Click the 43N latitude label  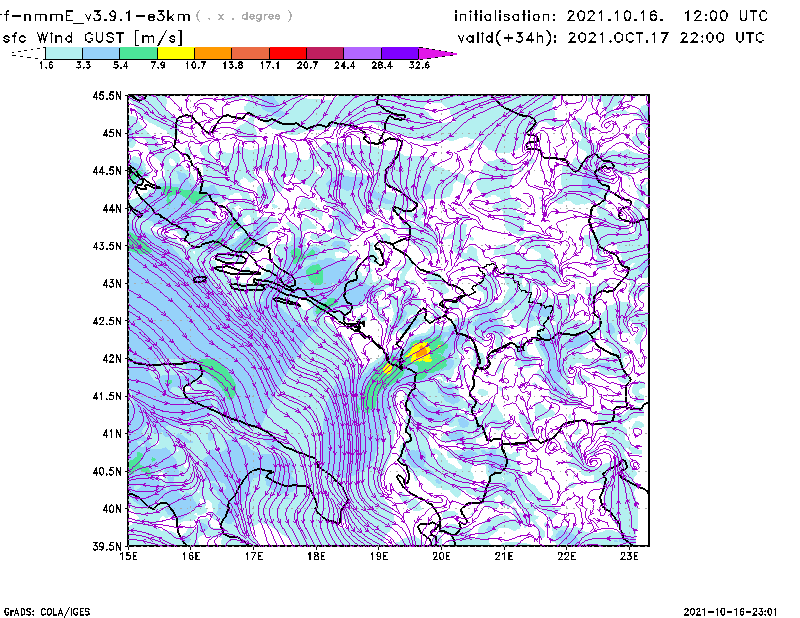(x=112, y=283)
